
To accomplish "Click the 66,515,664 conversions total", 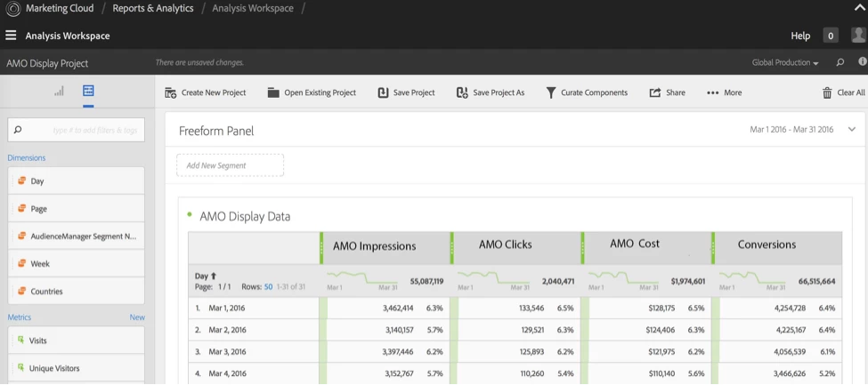I will coord(816,281).
